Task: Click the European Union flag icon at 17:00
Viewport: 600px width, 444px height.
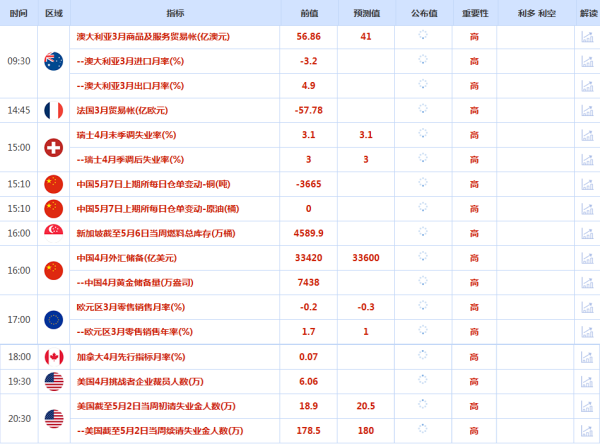Action: point(54,320)
